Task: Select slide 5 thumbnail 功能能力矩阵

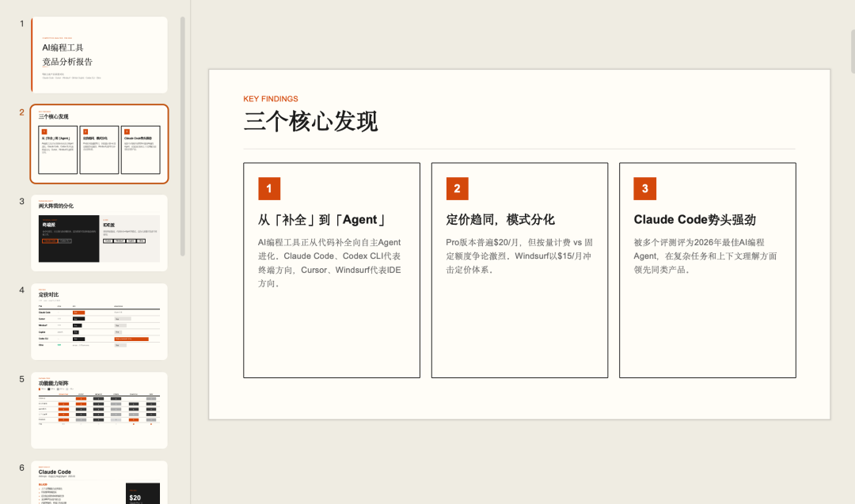Action: click(99, 411)
